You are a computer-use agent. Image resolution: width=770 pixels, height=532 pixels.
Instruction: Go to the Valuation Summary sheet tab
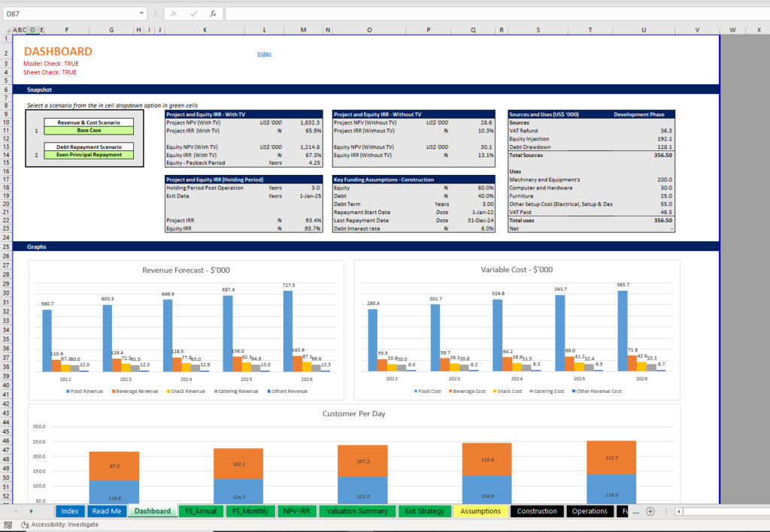click(357, 511)
